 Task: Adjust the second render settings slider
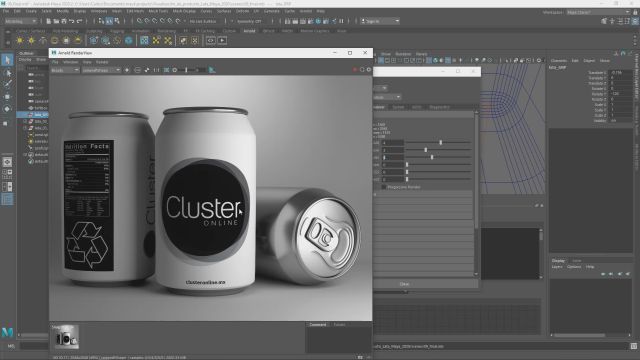pos(426,150)
